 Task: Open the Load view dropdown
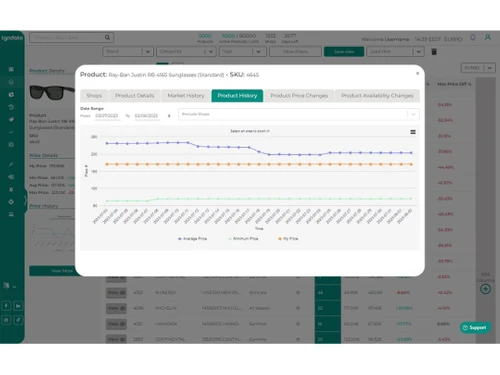(x=395, y=52)
